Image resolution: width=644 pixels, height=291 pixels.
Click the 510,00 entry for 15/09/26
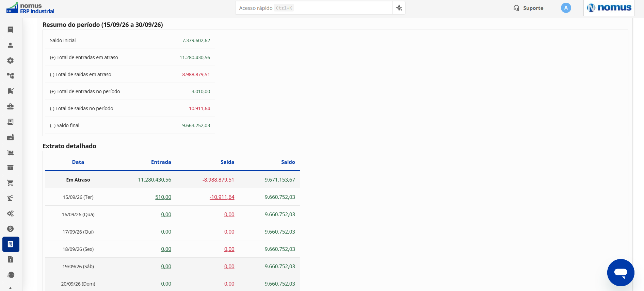pyautogui.click(x=163, y=197)
